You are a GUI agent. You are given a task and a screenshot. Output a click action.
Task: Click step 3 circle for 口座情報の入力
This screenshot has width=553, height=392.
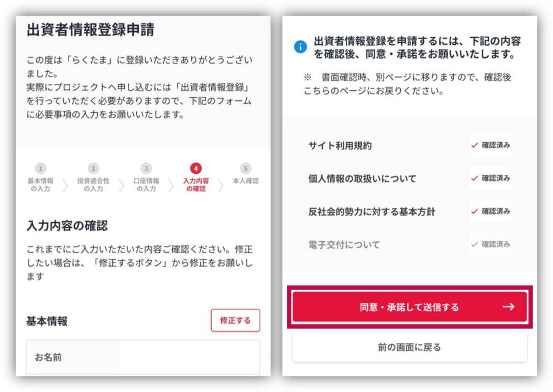[146, 168]
